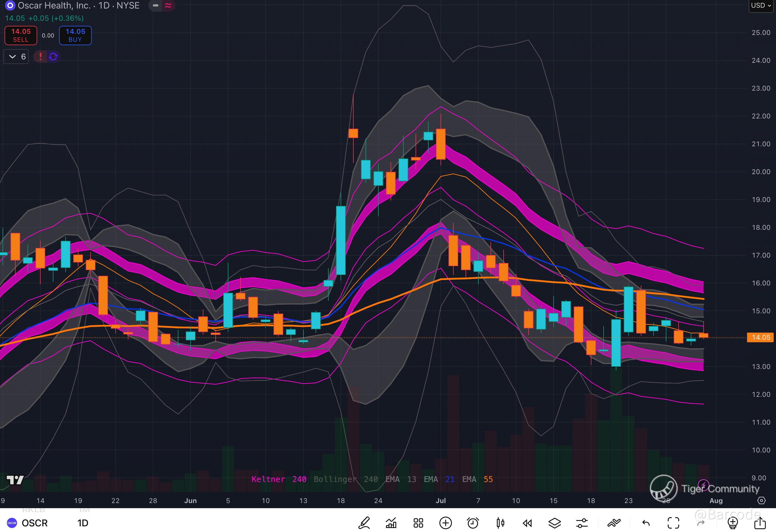776x532 pixels.
Task: Open the object tree layers icon
Action: point(555,523)
